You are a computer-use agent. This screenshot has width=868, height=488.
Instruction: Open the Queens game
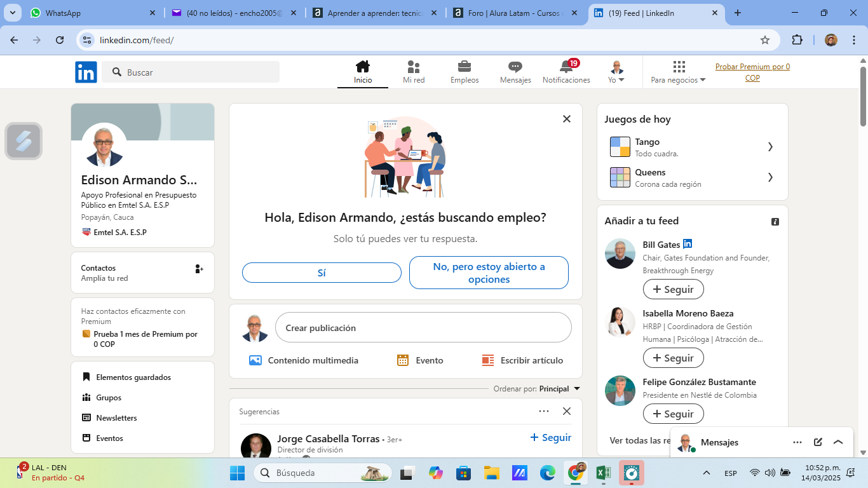693,177
